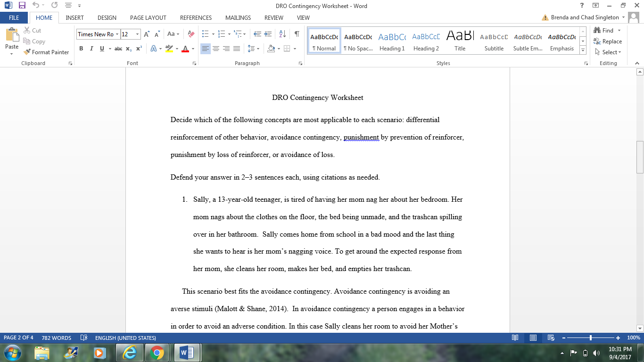Toggle justified text alignment
Viewport: 644px width, 362px height.
[236, 49]
